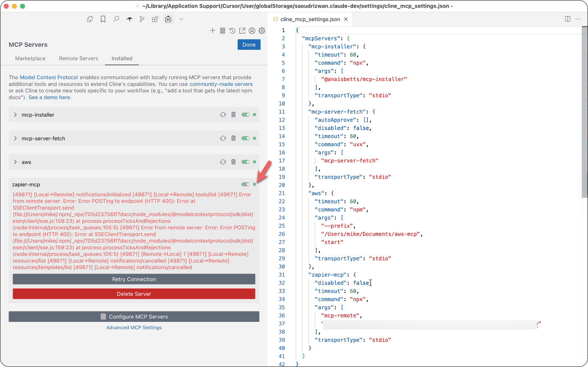Open the Model Context Protocol link

(x=49, y=77)
